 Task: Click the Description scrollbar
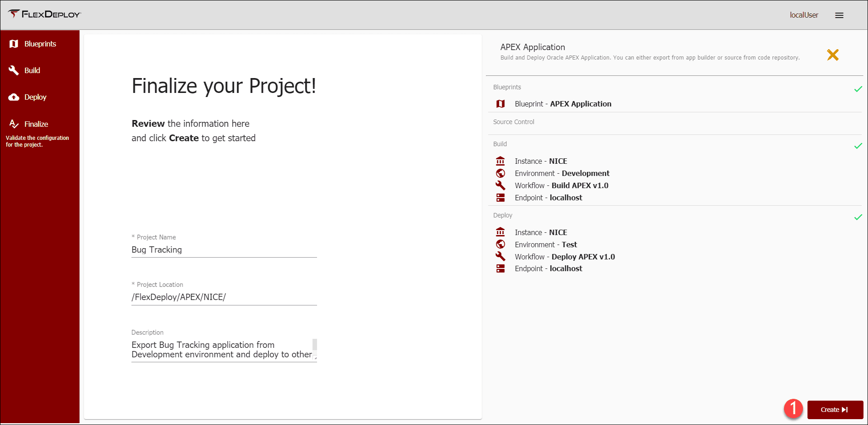[x=315, y=344]
